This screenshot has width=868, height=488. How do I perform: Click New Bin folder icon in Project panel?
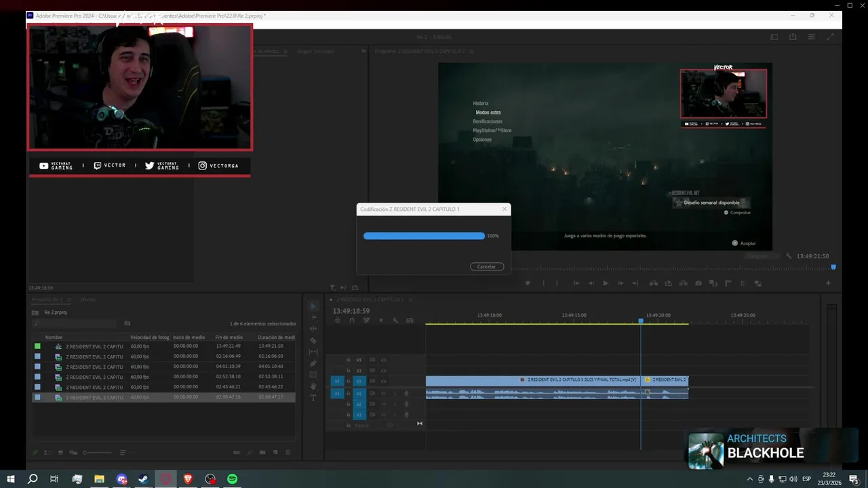click(262, 452)
